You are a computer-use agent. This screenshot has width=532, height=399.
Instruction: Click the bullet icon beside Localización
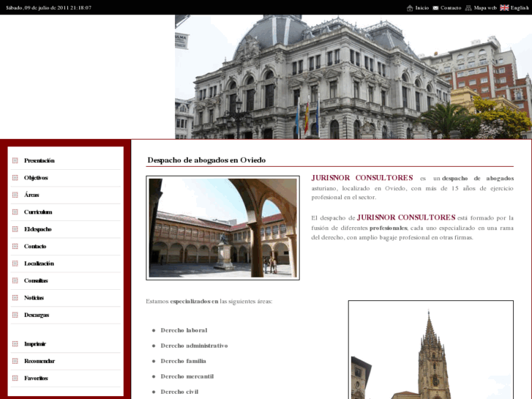15,264
